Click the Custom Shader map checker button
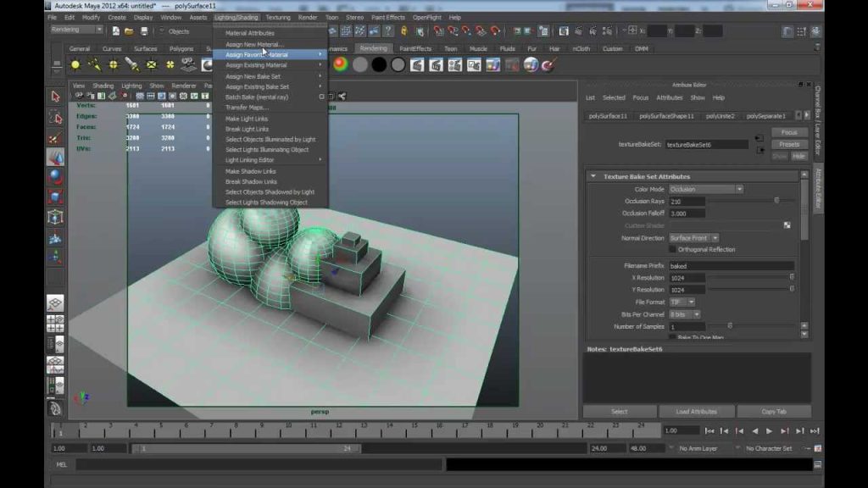Image resolution: width=868 pixels, height=488 pixels. pyautogui.click(x=787, y=225)
